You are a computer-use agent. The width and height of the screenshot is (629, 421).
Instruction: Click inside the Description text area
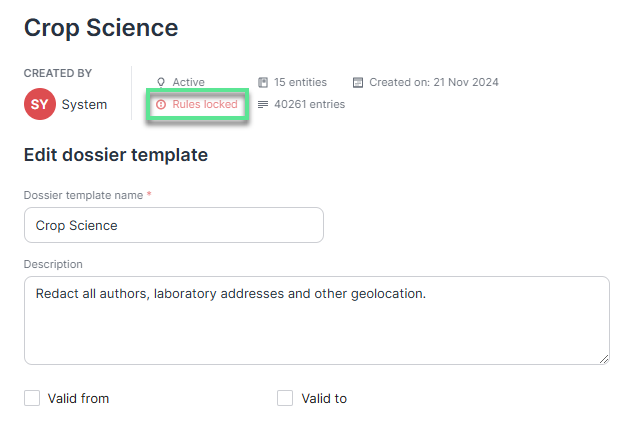(x=317, y=320)
